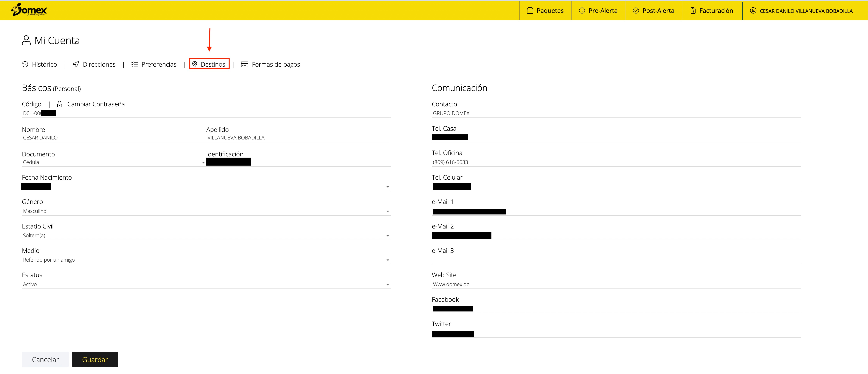Click the Direcciones arrow icon
Viewport: 868px width, 374px height.
tap(76, 64)
